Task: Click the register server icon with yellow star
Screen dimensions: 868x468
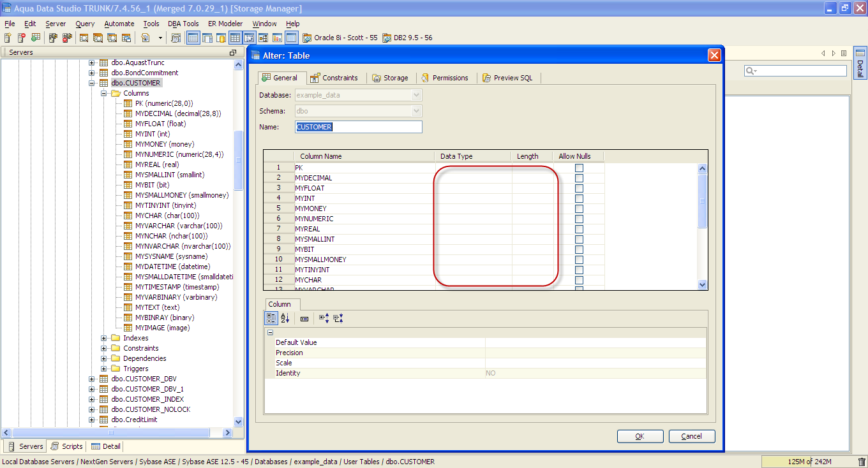Action: (8, 38)
